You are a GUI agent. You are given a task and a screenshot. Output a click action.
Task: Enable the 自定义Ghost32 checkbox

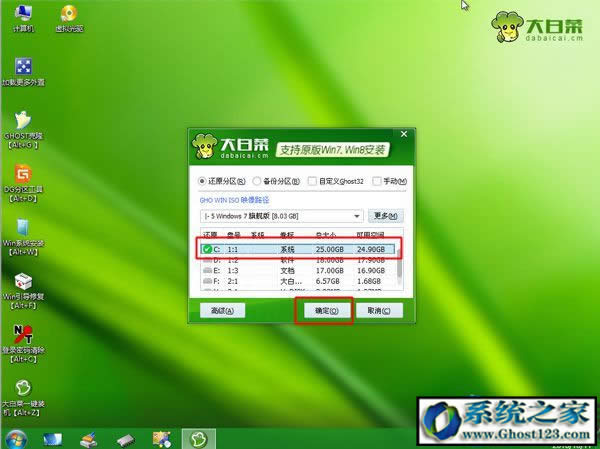[x=313, y=181]
